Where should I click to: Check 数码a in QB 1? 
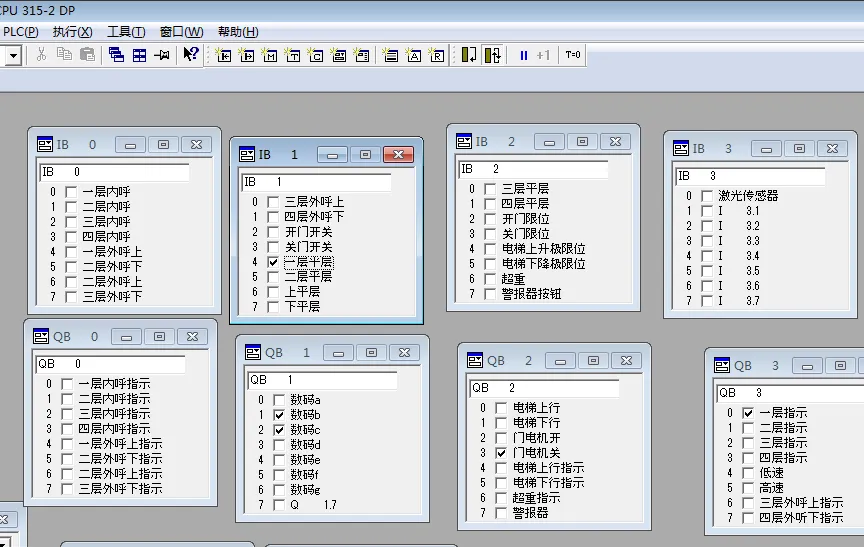[x=279, y=400]
